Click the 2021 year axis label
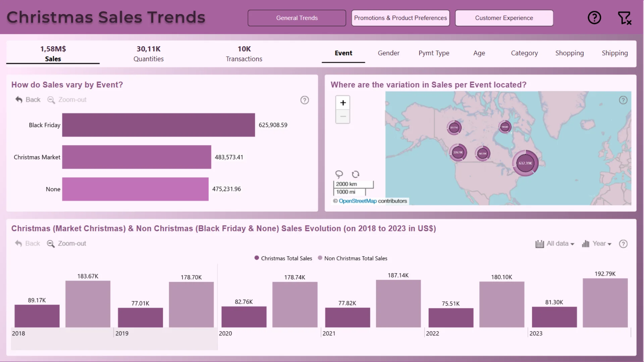The image size is (644, 362). (x=329, y=334)
